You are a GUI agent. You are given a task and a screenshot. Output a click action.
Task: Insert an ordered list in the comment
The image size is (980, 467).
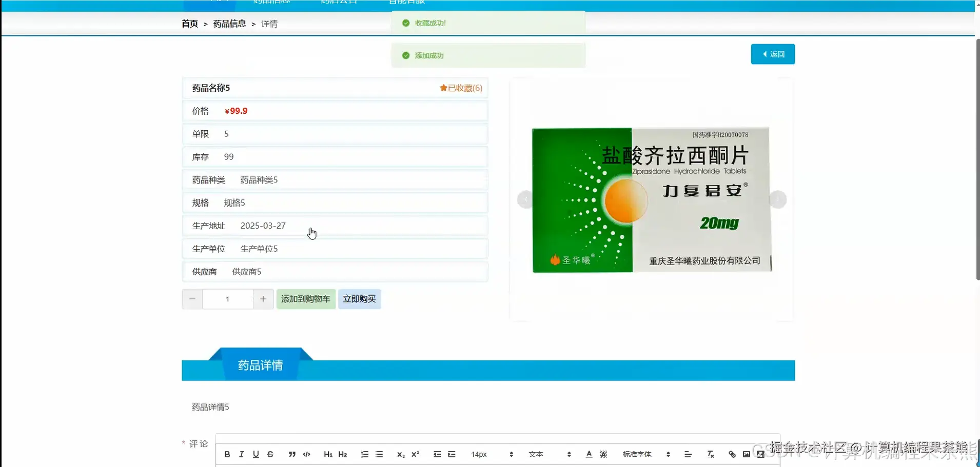coord(364,454)
